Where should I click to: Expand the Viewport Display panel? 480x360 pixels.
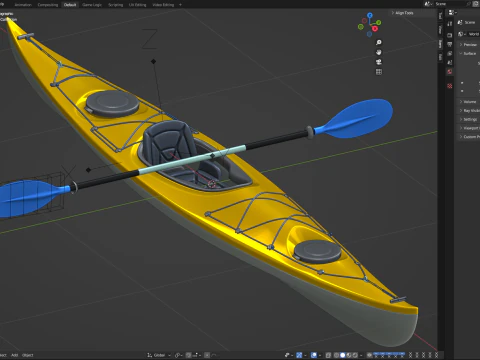(x=469, y=128)
